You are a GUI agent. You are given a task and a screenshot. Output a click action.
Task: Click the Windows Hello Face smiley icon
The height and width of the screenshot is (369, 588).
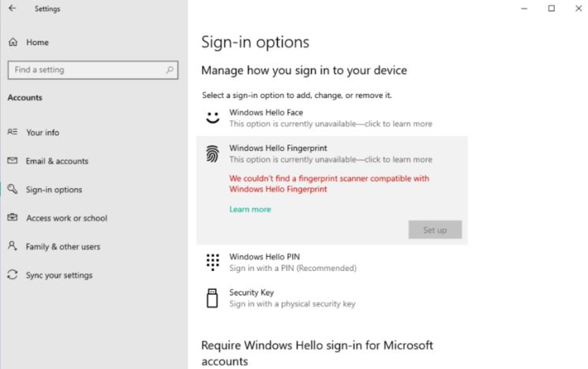pyautogui.click(x=212, y=118)
